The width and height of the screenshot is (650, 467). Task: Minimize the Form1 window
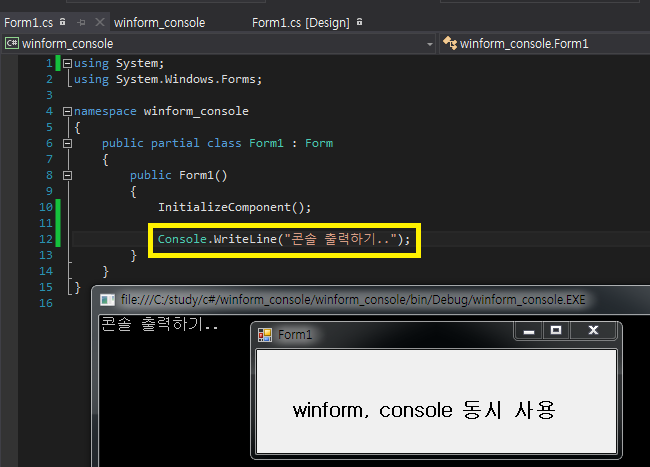(x=528, y=331)
